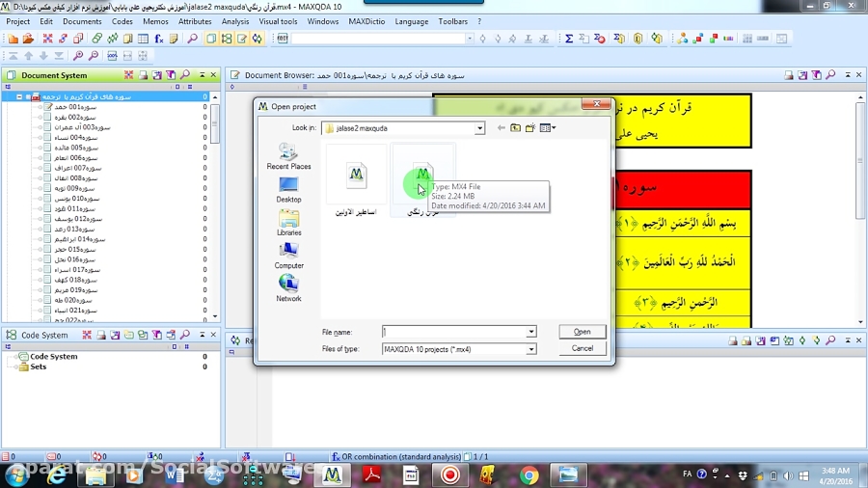
Task: Open the Documents menu
Action: click(x=82, y=21)
